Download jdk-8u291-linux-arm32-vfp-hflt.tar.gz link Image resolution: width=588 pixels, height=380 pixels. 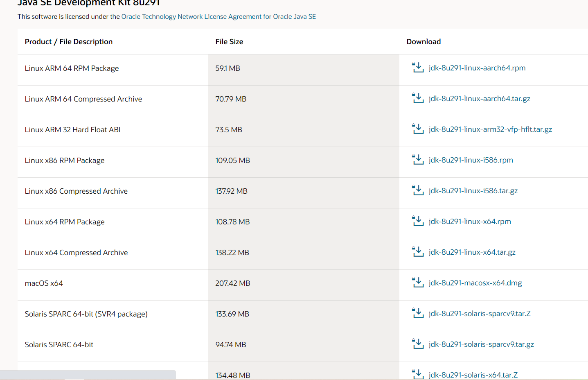click(490, 129)
